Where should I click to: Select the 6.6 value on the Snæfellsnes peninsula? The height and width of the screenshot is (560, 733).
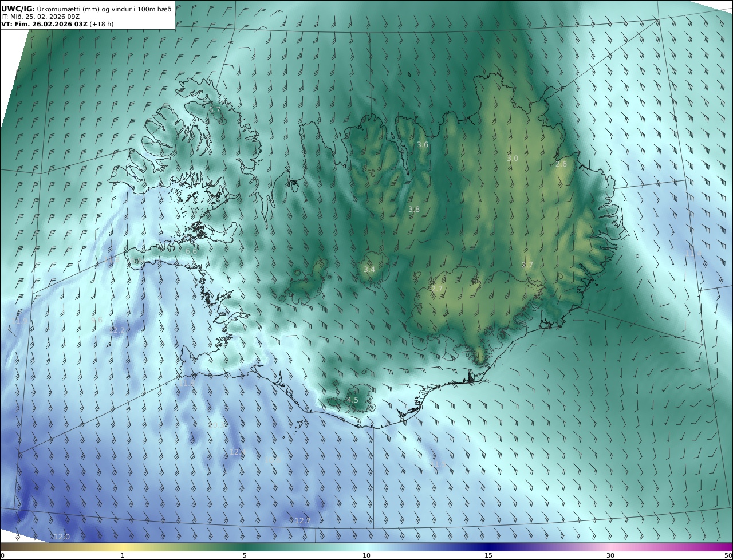[x=191, y=251]
